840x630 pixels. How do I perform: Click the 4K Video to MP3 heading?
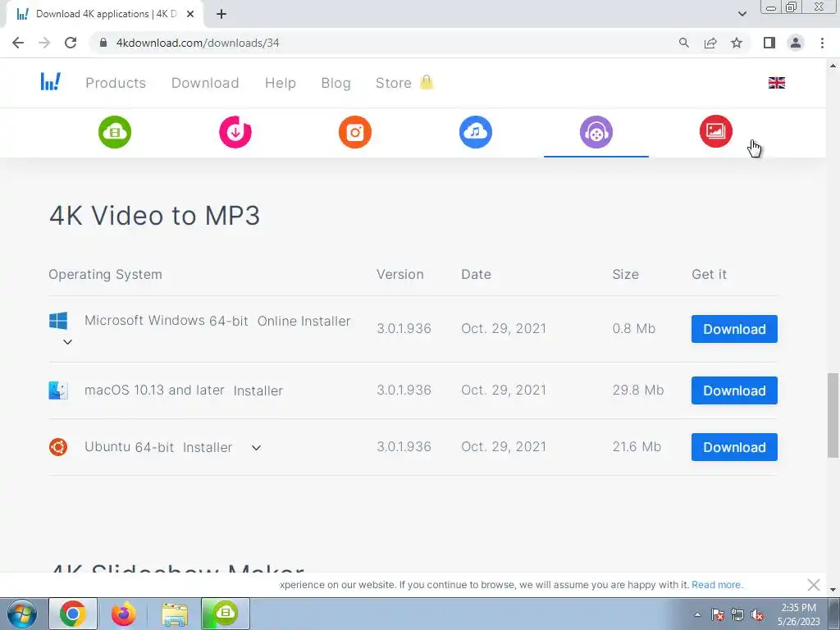(x=154, y=216)
